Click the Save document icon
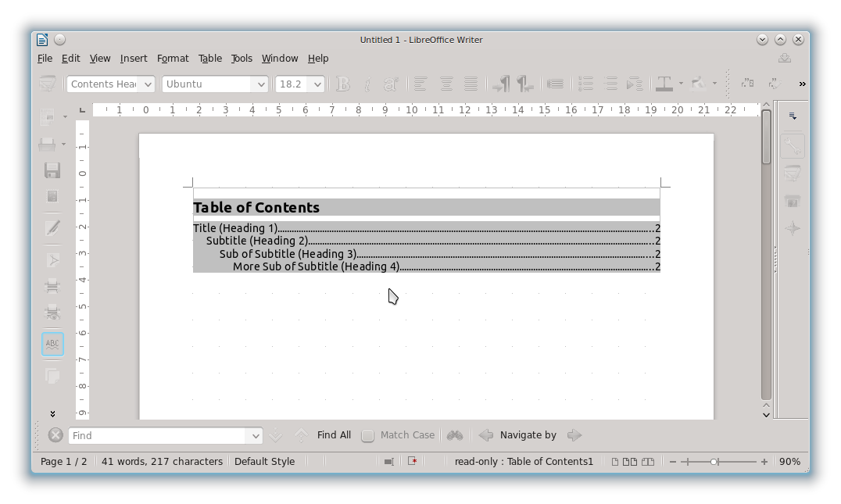Image resolution: width=841 pixels, height=504 pixels. pyautogui.click(x=52, y=170)
